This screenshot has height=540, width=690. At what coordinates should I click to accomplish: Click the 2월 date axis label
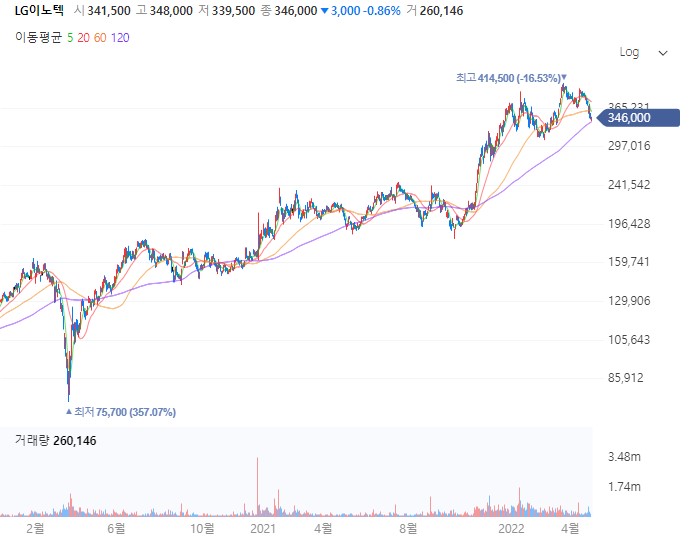pos(35,528)
